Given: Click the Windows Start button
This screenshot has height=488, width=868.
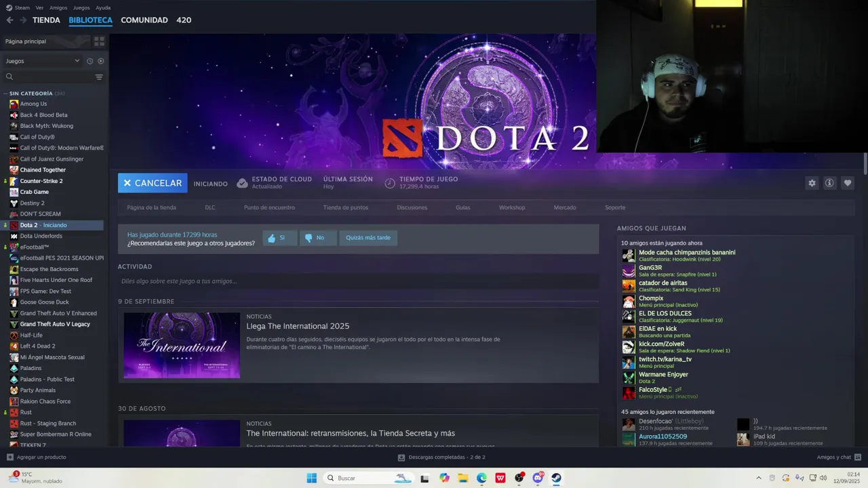Looking at the screenshot, I should point(312,478).
